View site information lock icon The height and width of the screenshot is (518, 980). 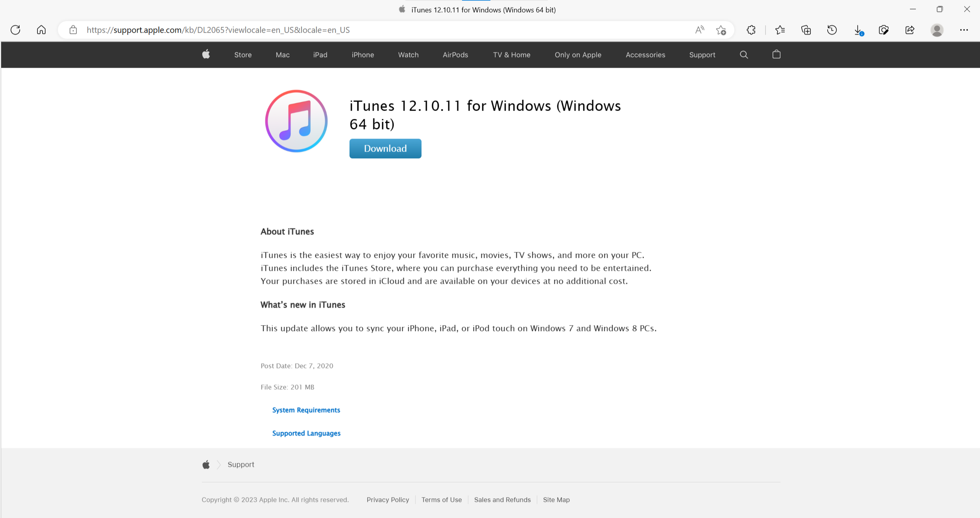(73, 30)
